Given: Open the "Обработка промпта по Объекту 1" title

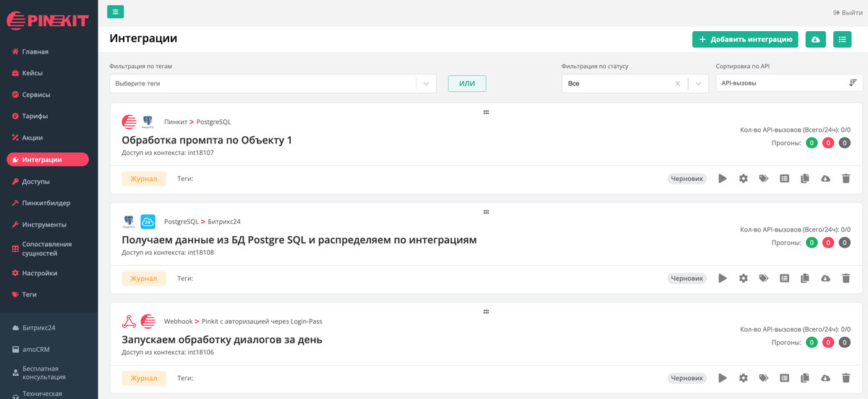Looking at the screenshot, I should 207,140.
